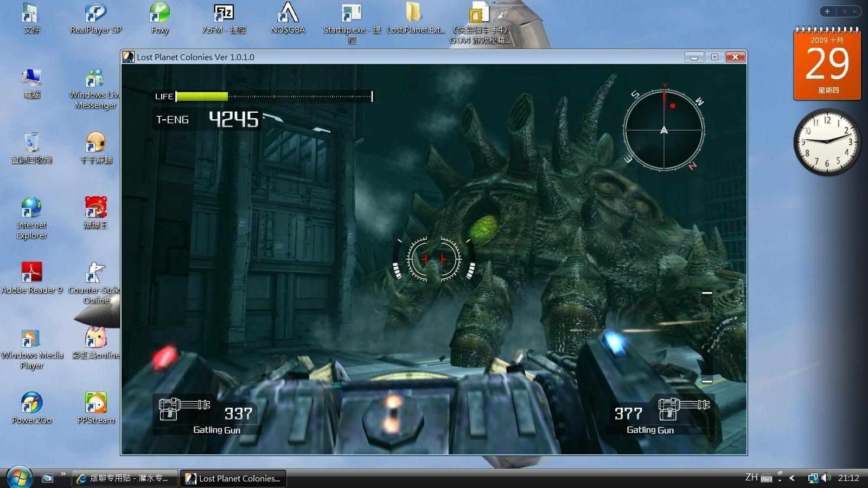Click the analog clock gadget
The height and width of the screenshot is (488, 868).
click(827, 142)
